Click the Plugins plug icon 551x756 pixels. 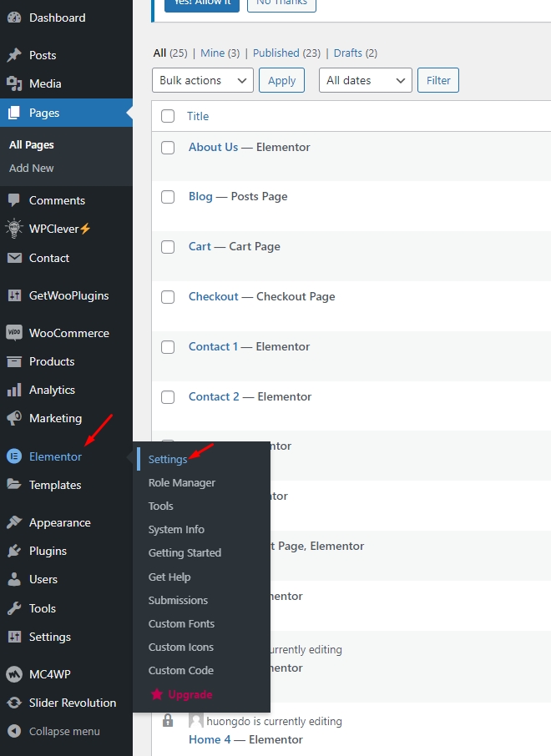point(14,551)
